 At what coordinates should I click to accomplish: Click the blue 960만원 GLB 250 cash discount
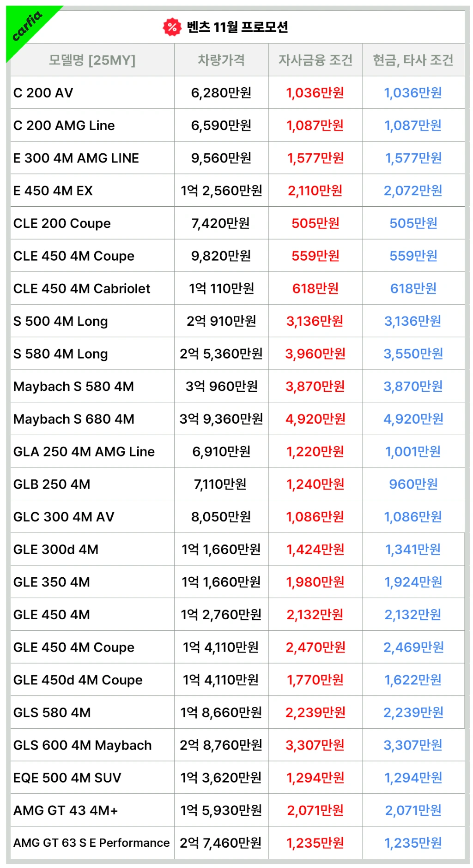(413, 484)
